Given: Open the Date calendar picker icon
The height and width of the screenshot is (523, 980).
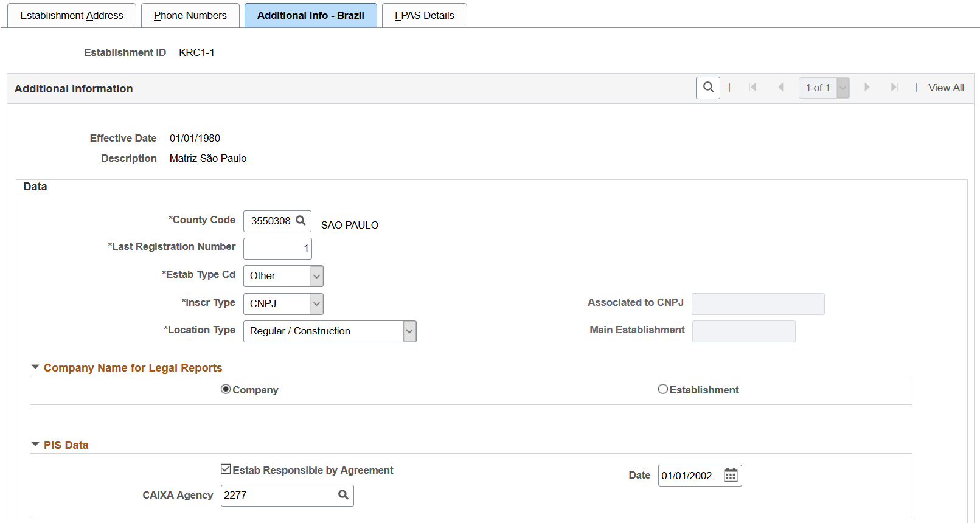Looking at the screenshot, I should (731, 476).
